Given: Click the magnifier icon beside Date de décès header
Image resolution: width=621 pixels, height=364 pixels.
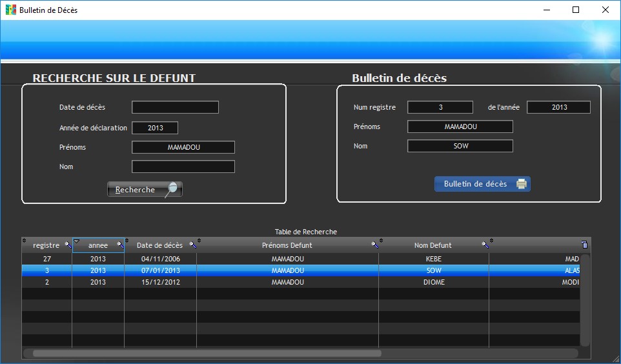Looking at the screenshot, I should point(192,245).
